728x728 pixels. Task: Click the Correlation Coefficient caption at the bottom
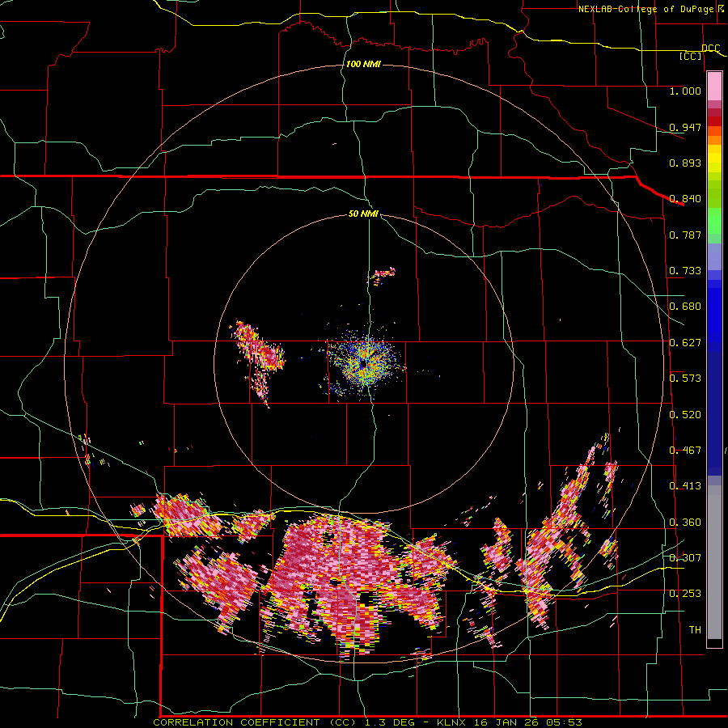[x=367, y=722]
